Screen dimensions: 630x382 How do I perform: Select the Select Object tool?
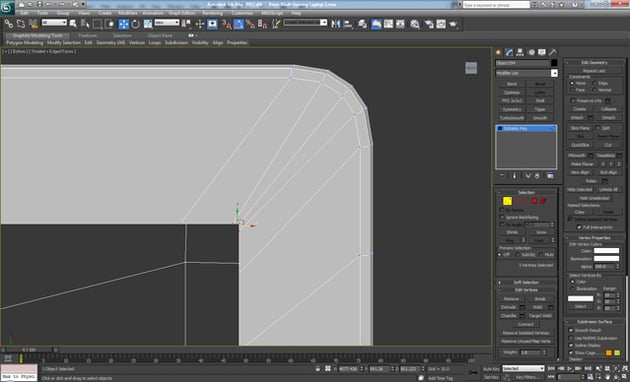73,24
